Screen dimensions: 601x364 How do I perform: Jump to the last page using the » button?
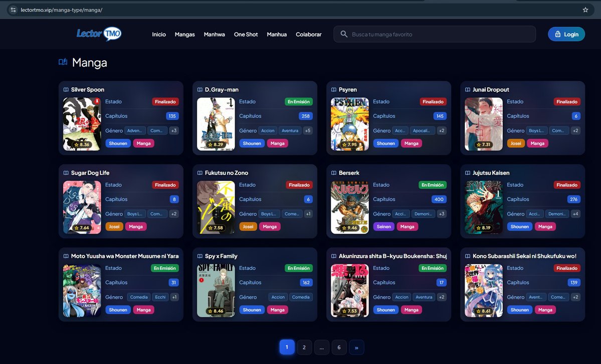[356, 346]
